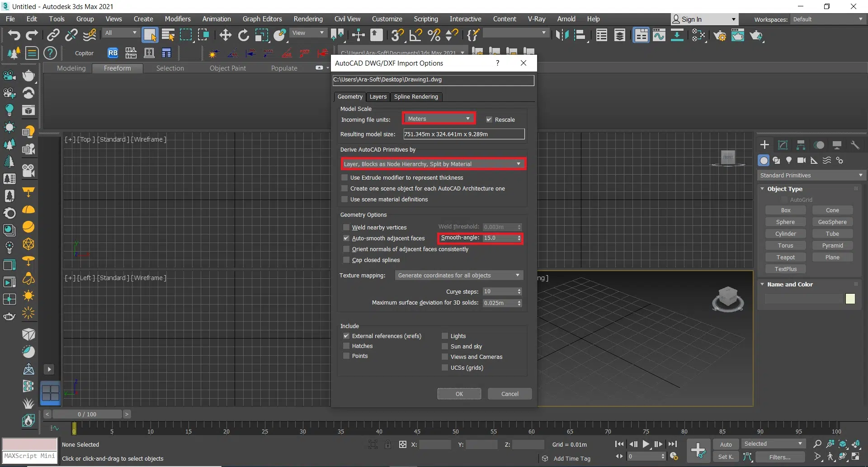Open the Rendering menu
The width and height of the screenshot is (868, 467).
coord(308,19)
